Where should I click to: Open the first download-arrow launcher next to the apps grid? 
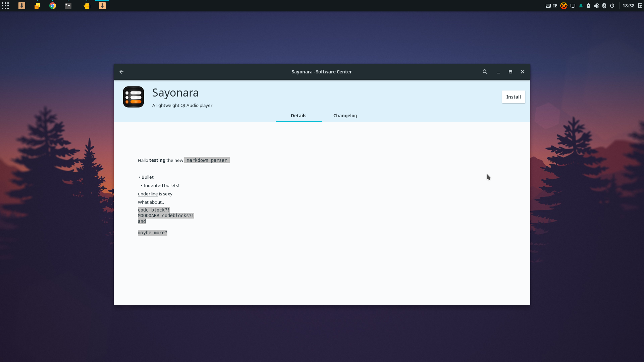22,6
